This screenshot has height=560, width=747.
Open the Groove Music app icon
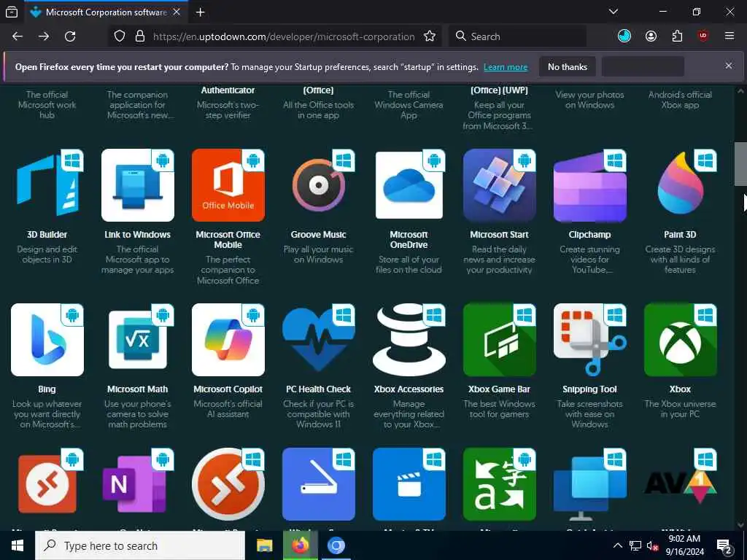(319, 185)
